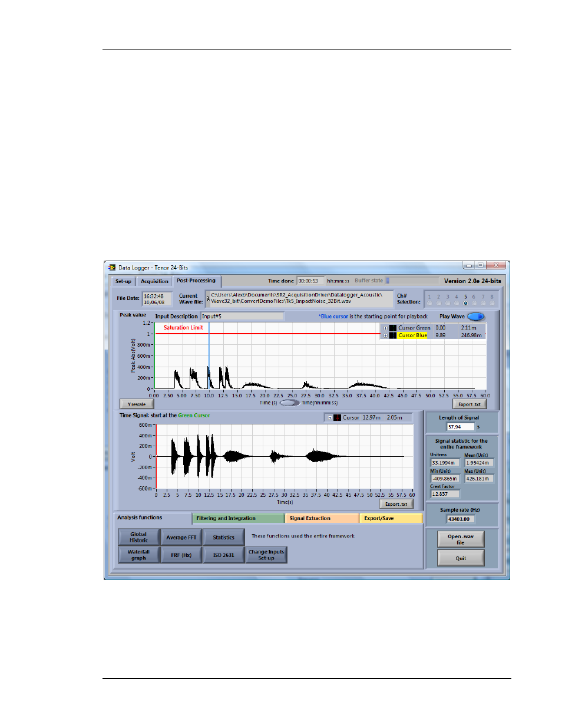Click the Sample rate value 43403.00
The width and height of the screenshot is (562, 728).
click(460, 519)
